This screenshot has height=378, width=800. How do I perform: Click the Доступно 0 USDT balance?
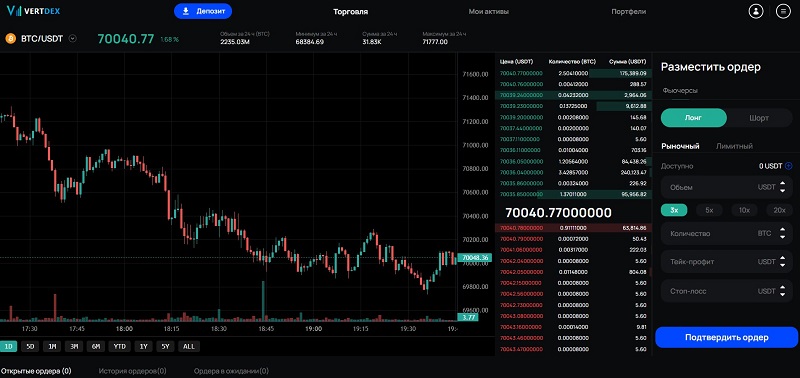pyautogui.click(x=770, y=166)
